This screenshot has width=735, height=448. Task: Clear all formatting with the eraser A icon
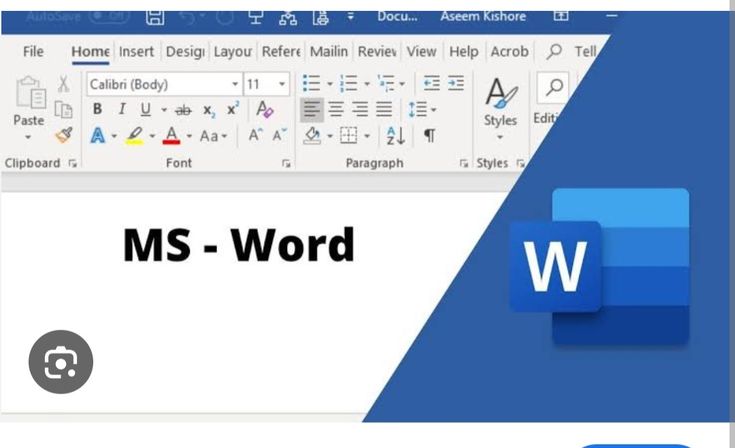(264, 109)
